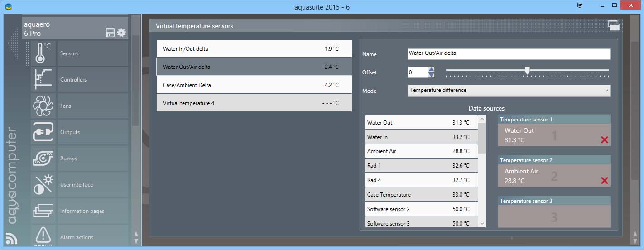Open the Fans icon
Image resolution: width=644 pixels, height=250 pixels.
click(x=43, y=106)
